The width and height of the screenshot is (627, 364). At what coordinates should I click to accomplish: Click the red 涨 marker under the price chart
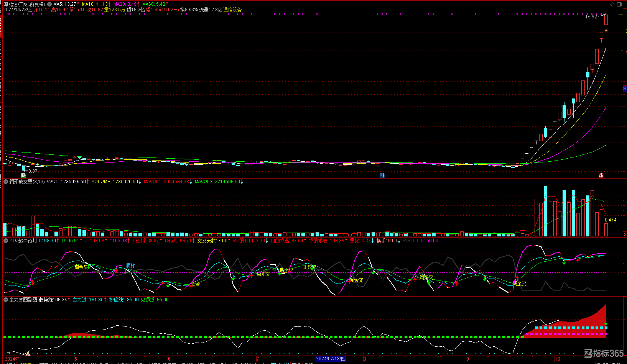601,175
